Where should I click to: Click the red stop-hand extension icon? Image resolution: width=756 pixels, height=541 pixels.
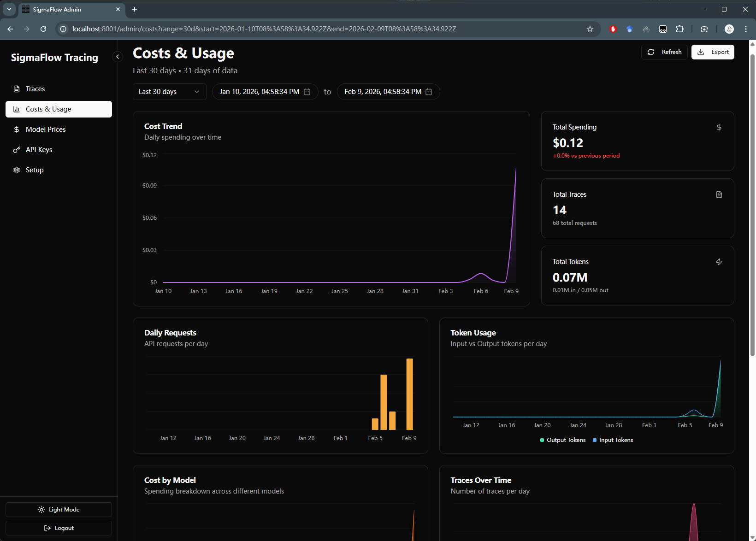pyautogui.click(x=613, y=29)
